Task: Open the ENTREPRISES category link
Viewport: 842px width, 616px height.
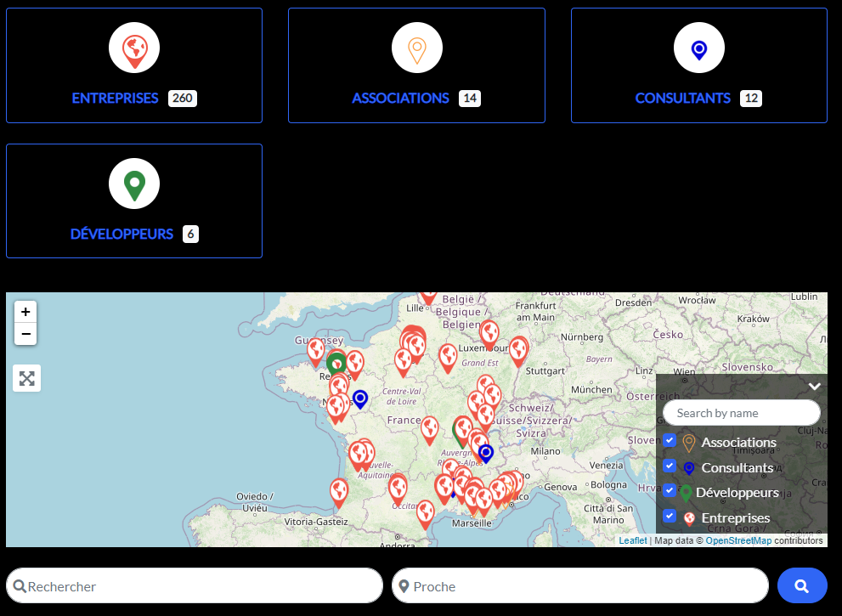Action: tap(115, 99)
